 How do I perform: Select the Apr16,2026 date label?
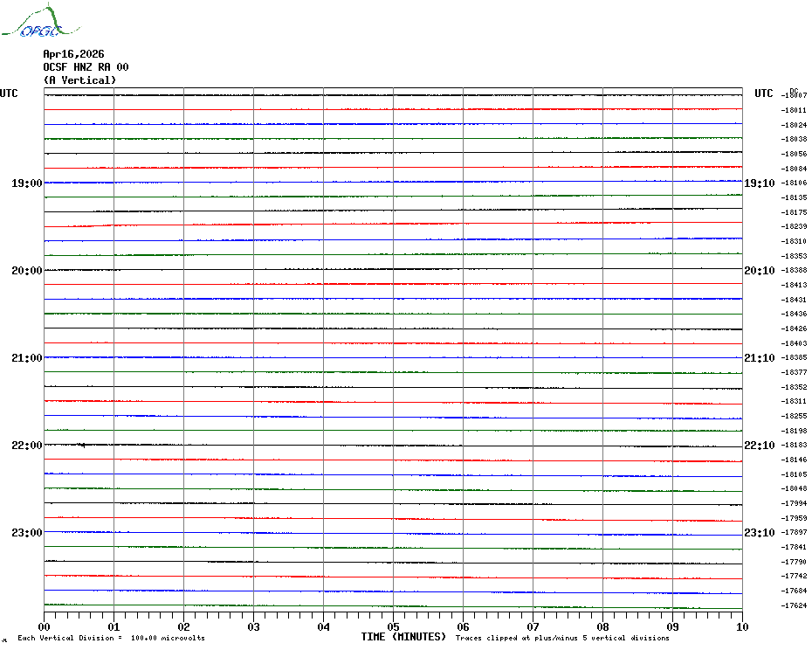pyautogui.click(x=73, y=54)
